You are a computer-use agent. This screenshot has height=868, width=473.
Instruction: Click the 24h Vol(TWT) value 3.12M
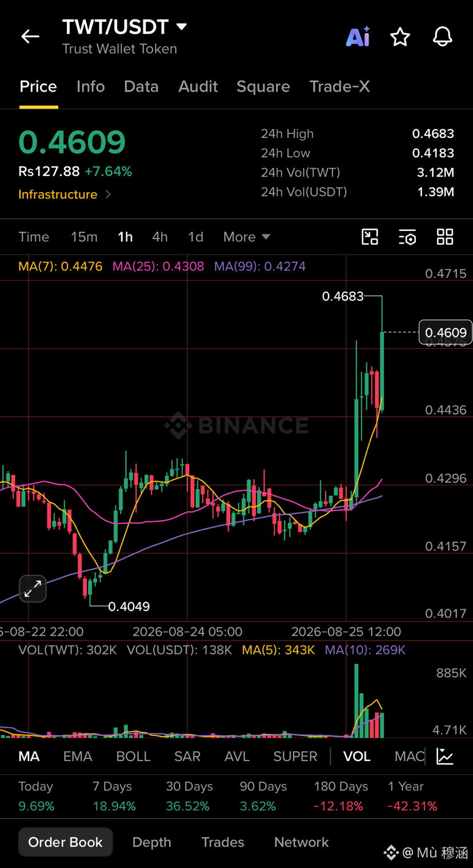pos(435,173)
